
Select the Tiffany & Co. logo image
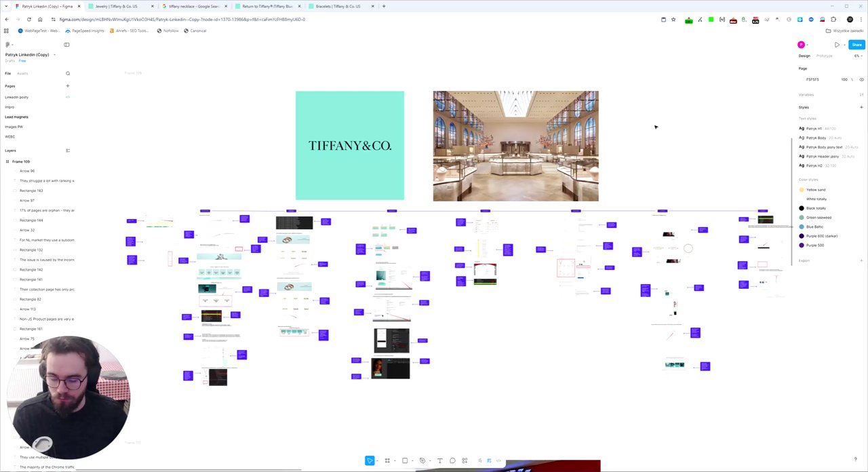click(350, 146)
